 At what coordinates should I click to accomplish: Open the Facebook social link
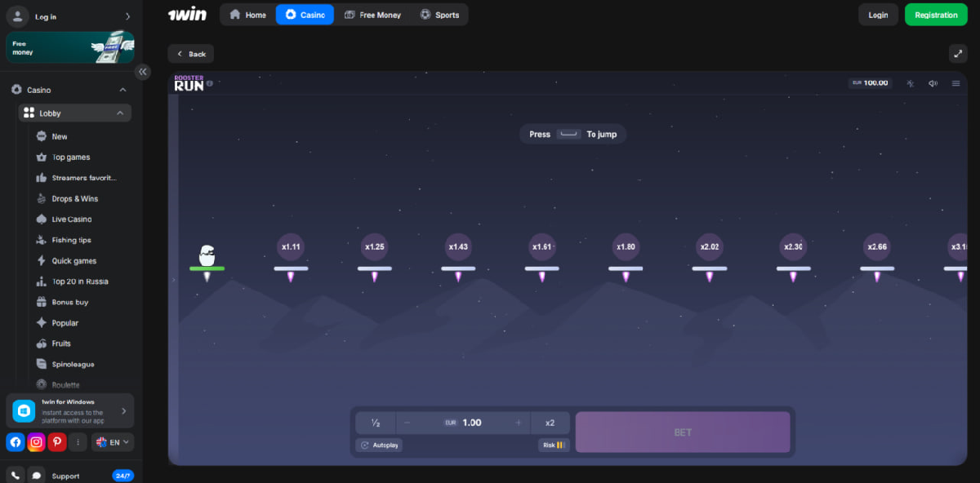pos(16,441)
